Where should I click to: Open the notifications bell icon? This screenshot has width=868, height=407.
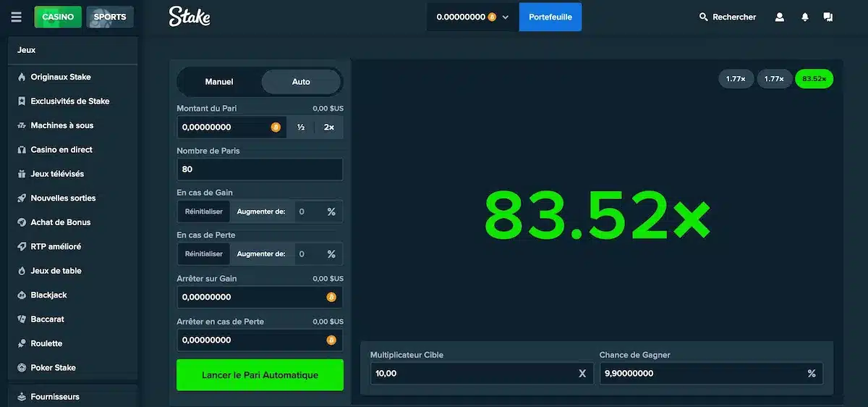(805, 17)
